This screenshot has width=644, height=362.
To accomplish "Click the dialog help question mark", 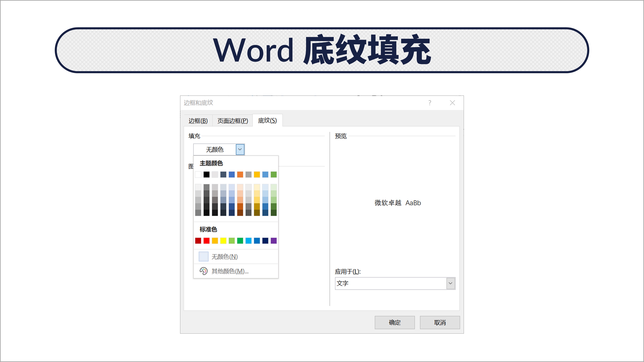I will click(x=430, y=103).
